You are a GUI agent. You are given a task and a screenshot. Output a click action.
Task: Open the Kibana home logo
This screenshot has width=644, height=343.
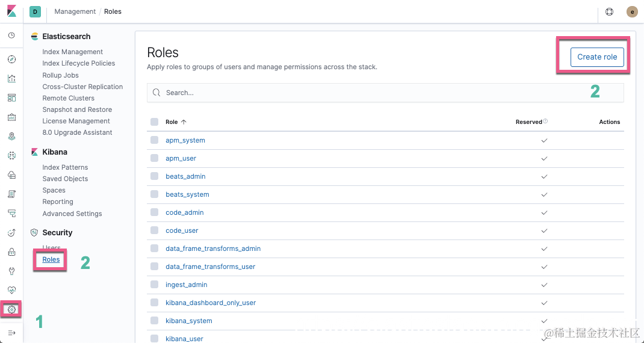pyautogui.click(x=11, y=11)
